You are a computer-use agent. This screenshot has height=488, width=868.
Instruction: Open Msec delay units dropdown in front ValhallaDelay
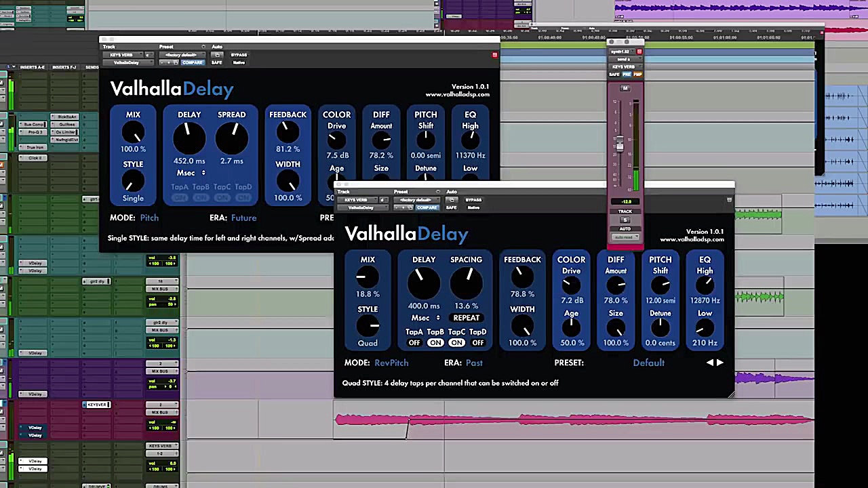425,318
